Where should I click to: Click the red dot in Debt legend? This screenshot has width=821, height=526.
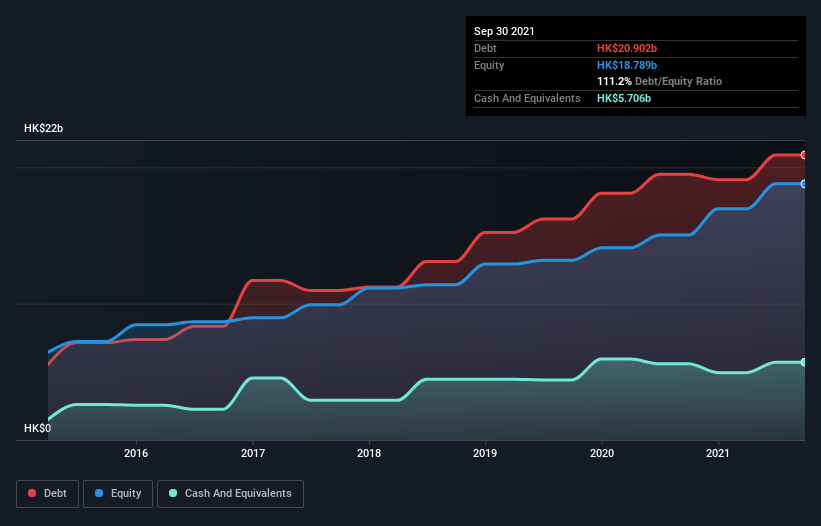(32, 493)
